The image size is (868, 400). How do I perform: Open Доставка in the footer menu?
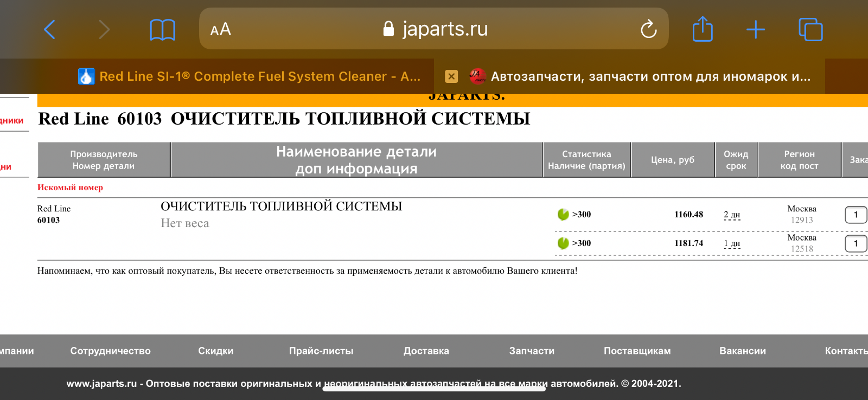[426, 351]
